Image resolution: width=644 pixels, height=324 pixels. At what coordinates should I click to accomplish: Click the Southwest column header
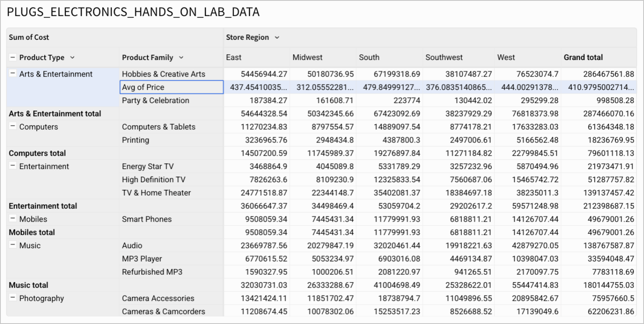point(444,57)
